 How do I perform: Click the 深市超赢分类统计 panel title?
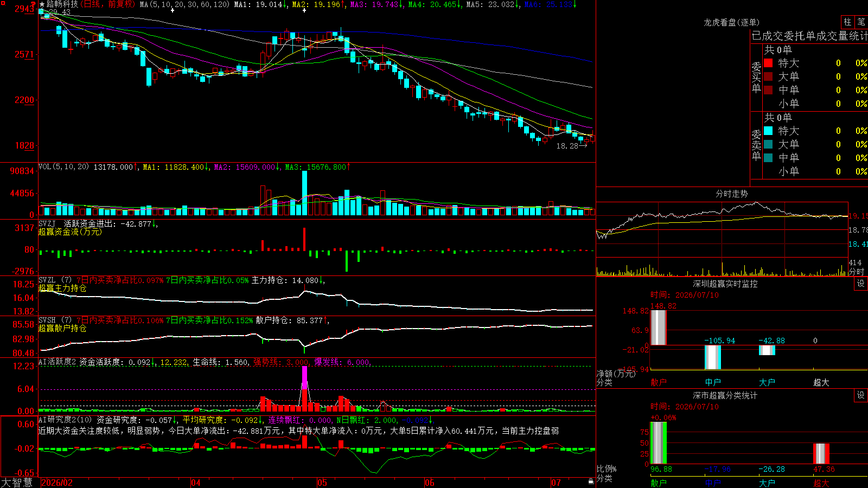[725, 395]
